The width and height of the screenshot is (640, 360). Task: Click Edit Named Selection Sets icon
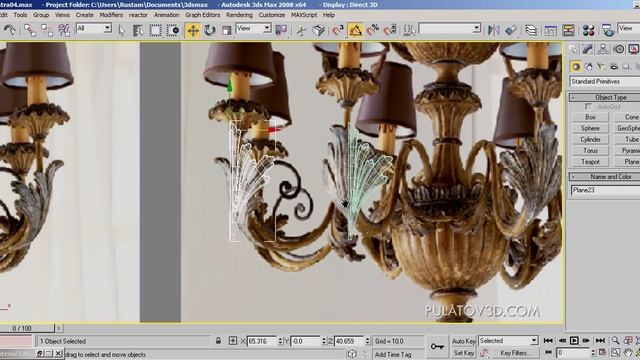409,30
